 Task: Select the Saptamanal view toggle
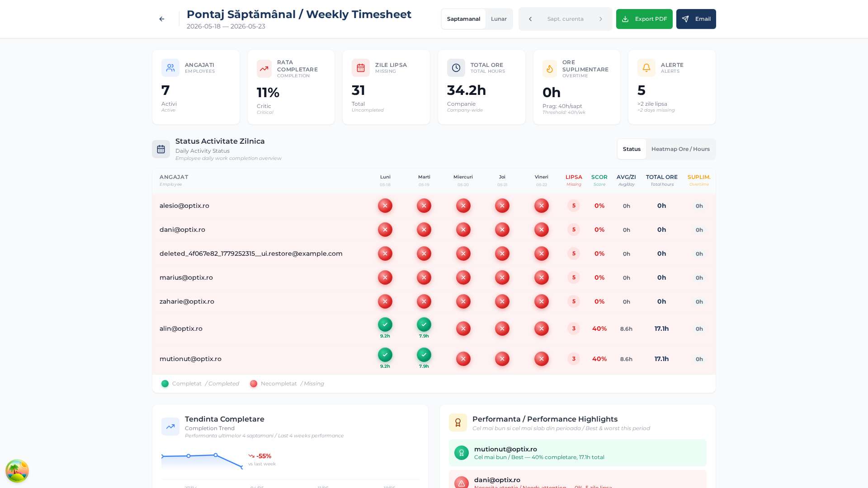click(463, 19)
